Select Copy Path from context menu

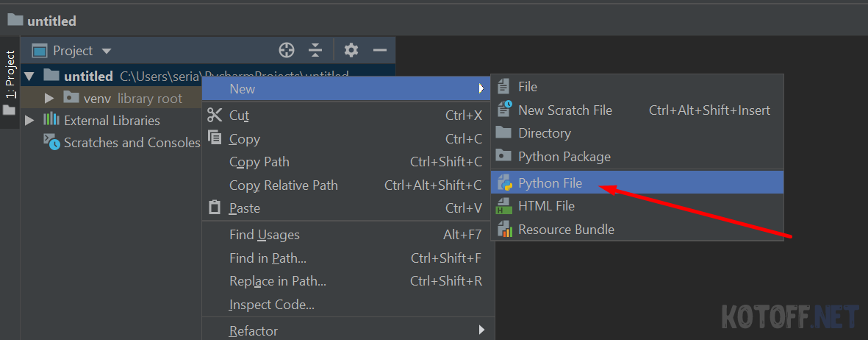point(259,162)
